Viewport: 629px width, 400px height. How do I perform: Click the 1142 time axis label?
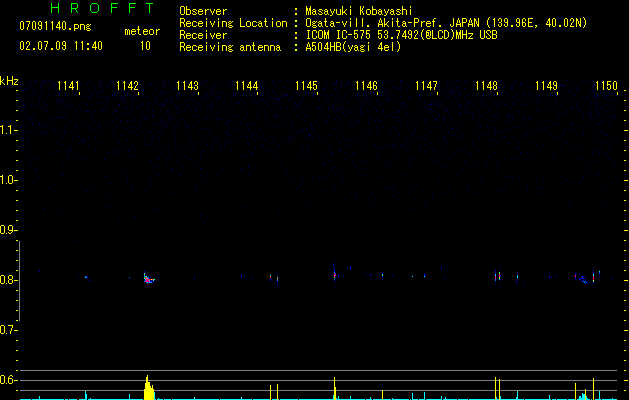[x=127, y=86]
